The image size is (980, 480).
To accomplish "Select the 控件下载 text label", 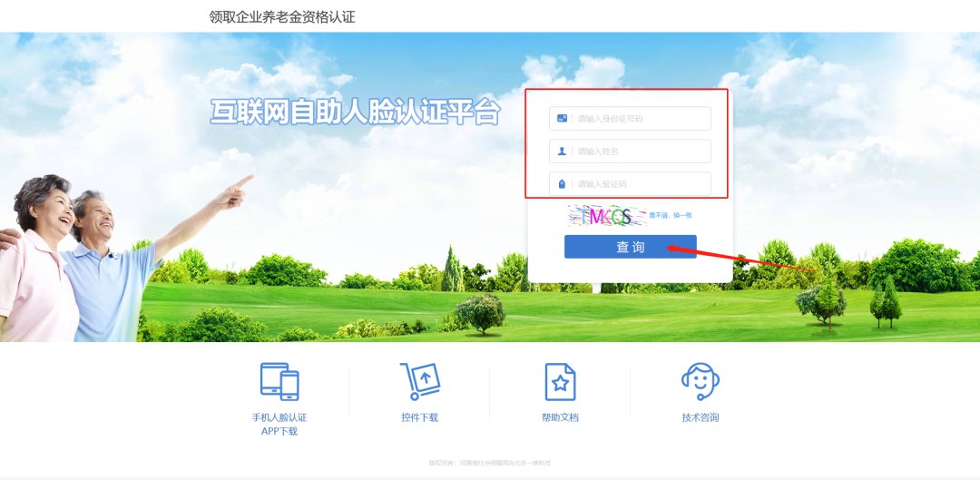I will [419, 417].
